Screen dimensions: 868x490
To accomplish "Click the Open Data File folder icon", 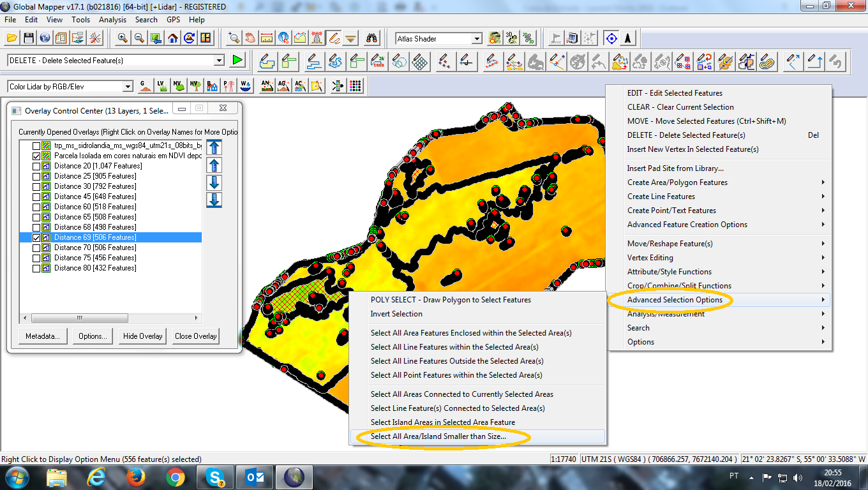I will point(11,38).
